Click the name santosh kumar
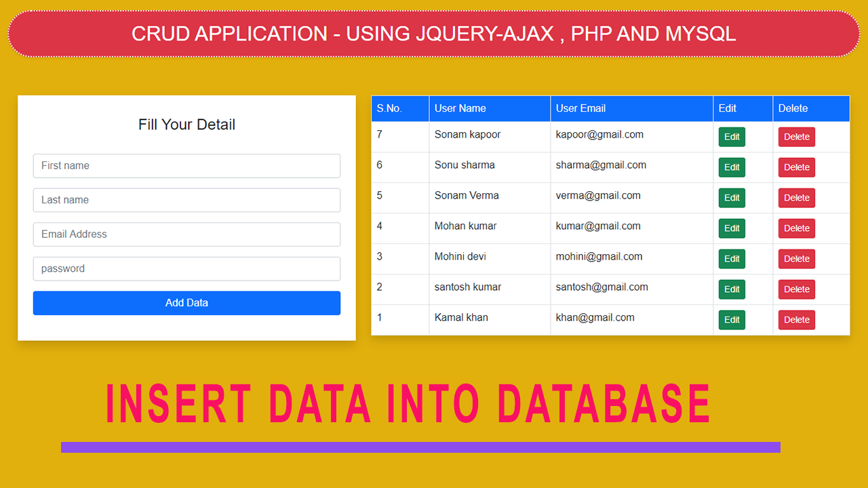This screenshot has height=488, width=868. coord(468,287)
